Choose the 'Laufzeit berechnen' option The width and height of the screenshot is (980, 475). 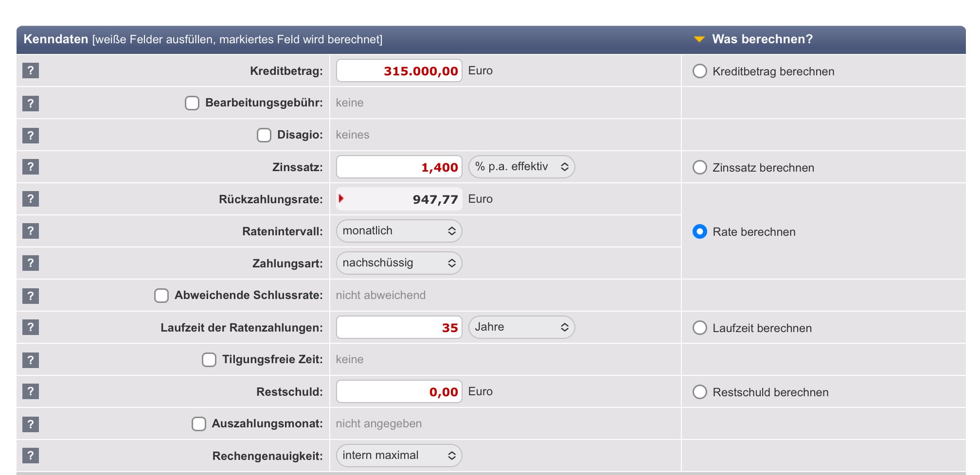[699, 328]
